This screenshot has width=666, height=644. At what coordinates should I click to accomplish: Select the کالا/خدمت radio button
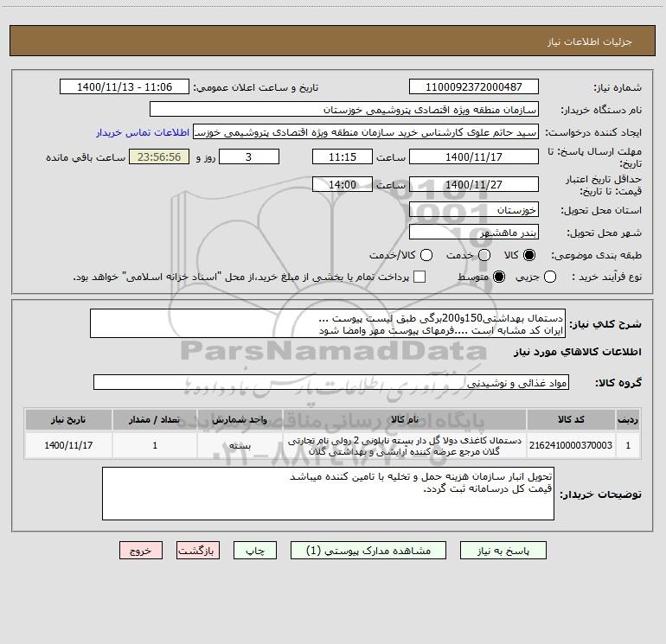(426, 255)
